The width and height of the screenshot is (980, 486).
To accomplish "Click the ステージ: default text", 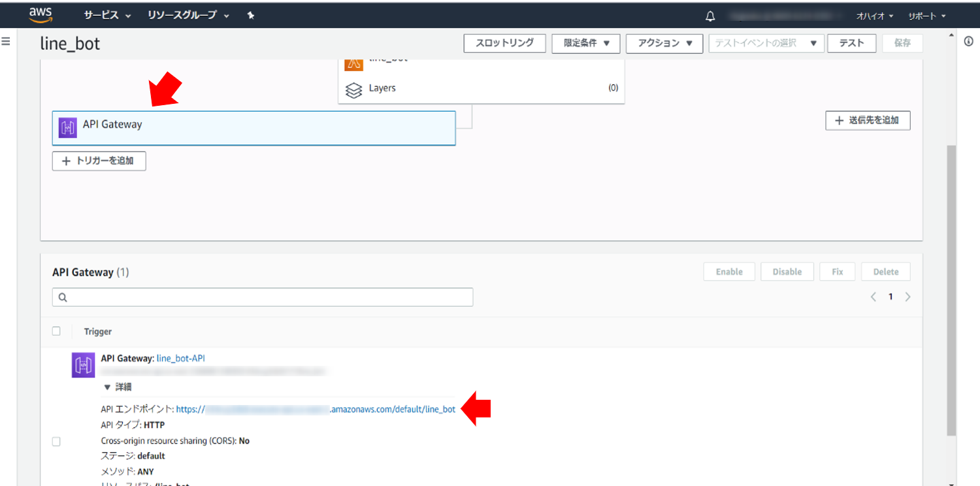I will click(x=133, y=456).
